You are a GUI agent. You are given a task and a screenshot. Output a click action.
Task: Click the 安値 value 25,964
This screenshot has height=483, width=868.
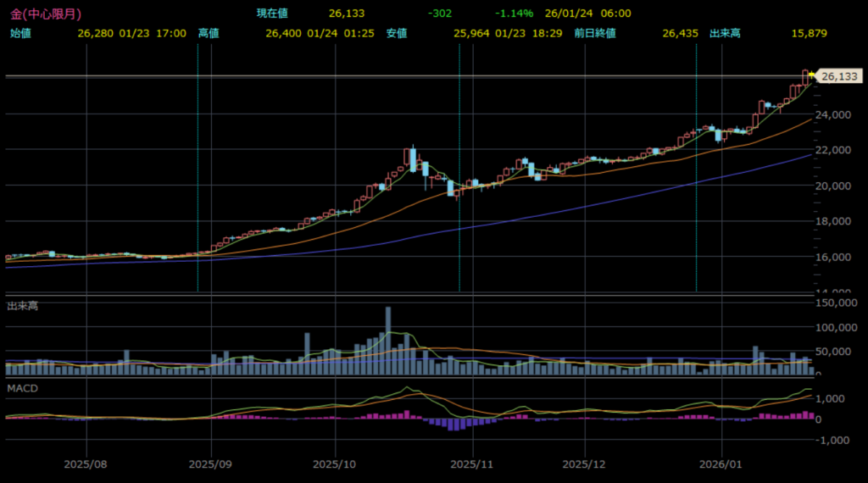point(472,33)
